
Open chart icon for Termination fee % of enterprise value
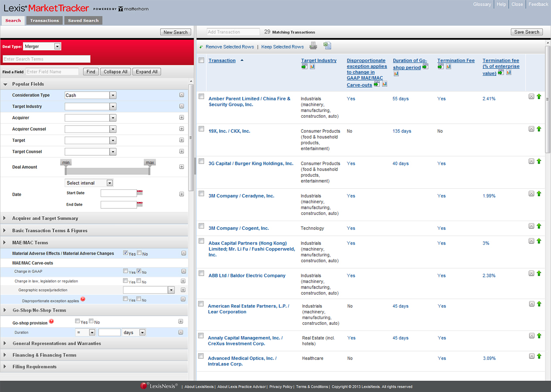[509, 72]
